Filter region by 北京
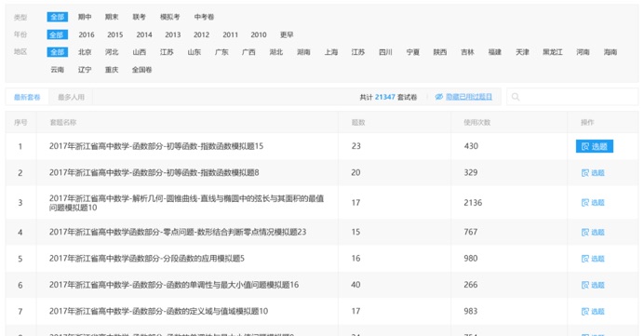Screen dimensions: 644x336 click(85, 52)
